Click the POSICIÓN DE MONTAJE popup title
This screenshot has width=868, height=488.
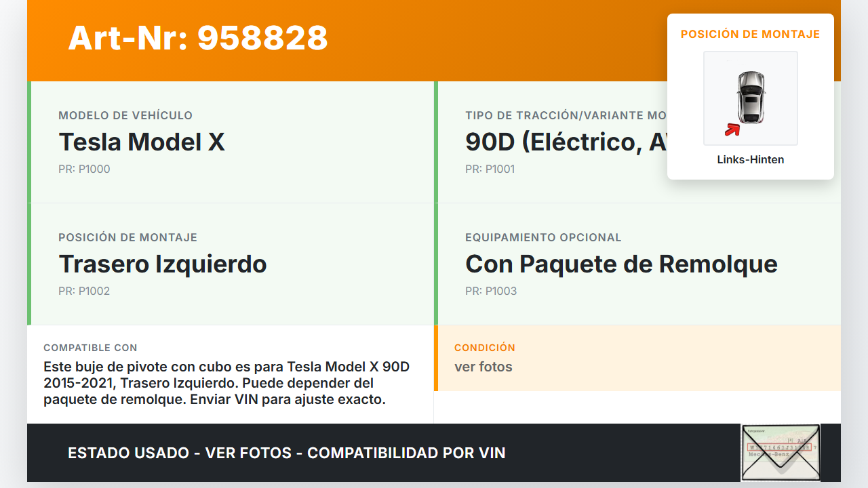click(x=751, y=34)
